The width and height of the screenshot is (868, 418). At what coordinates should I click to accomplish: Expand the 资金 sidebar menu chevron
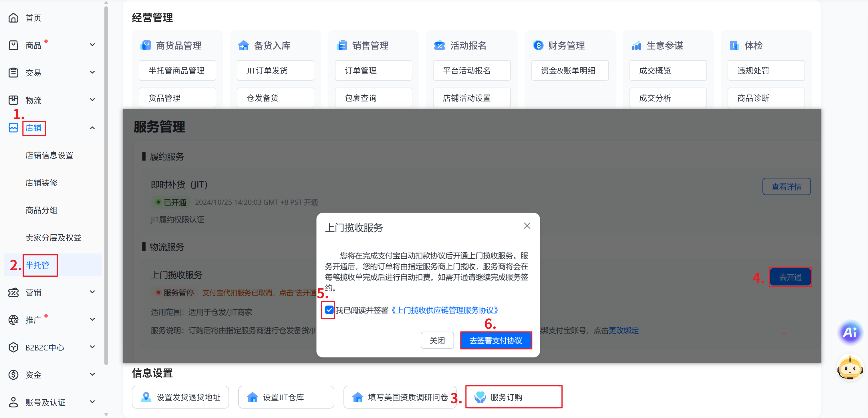[x=92, y=375]
